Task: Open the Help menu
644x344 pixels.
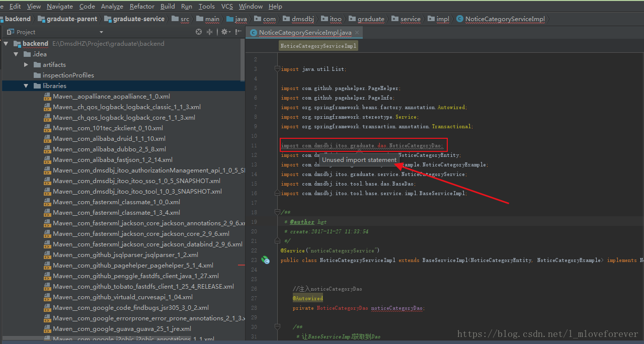Action: pos(275,7)
